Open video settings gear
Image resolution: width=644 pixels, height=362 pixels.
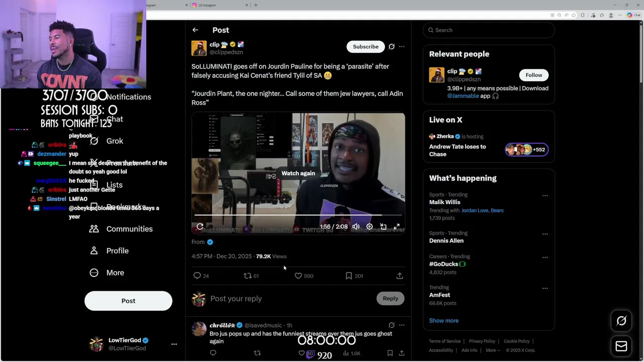tap(369, 227)
